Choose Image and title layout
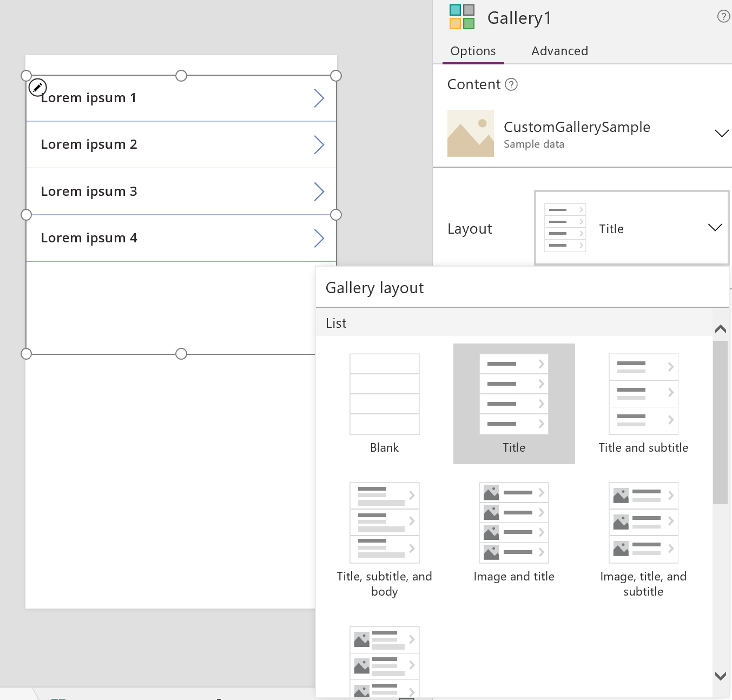 pos(514,533)
